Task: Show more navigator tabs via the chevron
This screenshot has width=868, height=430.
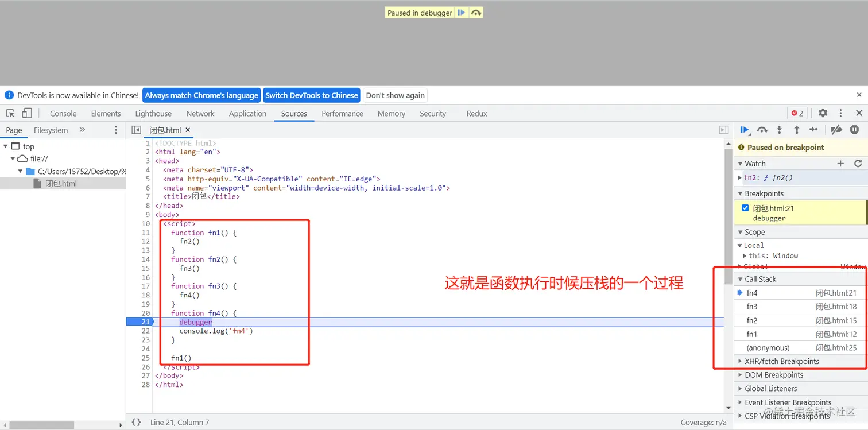Action: [x=82, y=130]
